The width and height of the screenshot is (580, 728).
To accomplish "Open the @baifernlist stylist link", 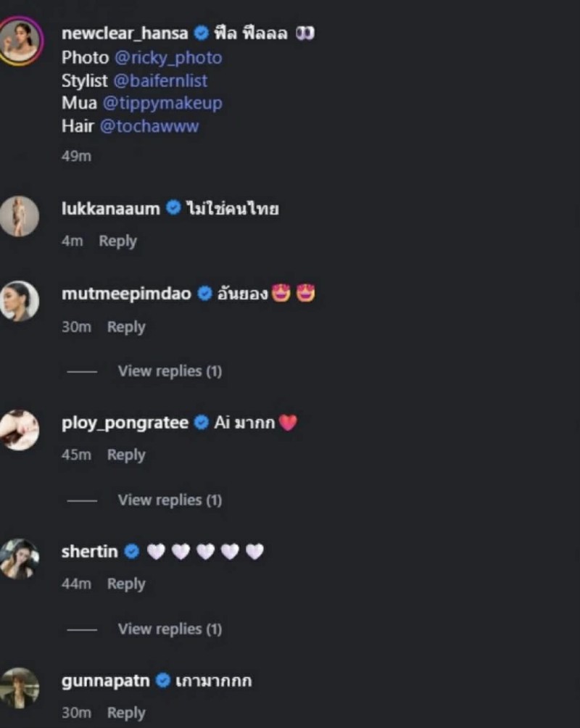I will tap(160, 80).
